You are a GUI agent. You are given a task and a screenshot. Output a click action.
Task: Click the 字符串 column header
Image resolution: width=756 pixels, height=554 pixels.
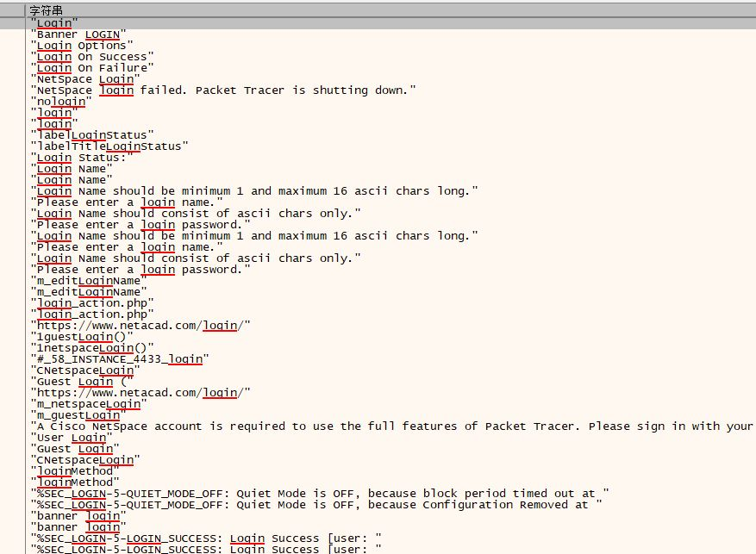click(x=390, y=10)
